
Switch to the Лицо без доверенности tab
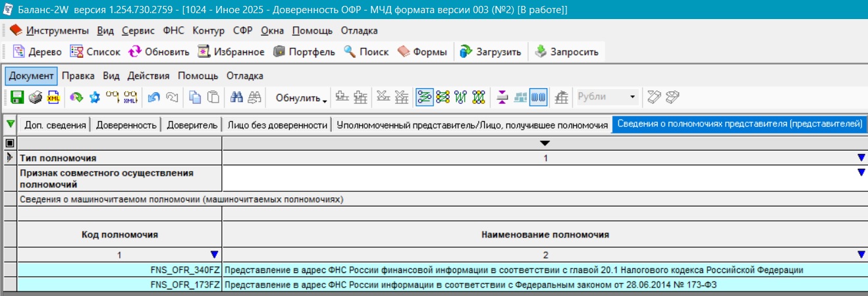tap(277, 125)
